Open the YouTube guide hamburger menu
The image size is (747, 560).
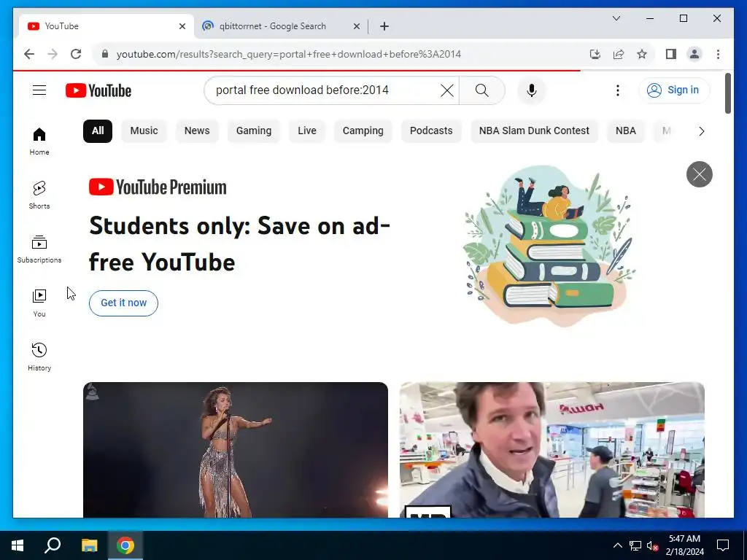[x=39, y=90]
